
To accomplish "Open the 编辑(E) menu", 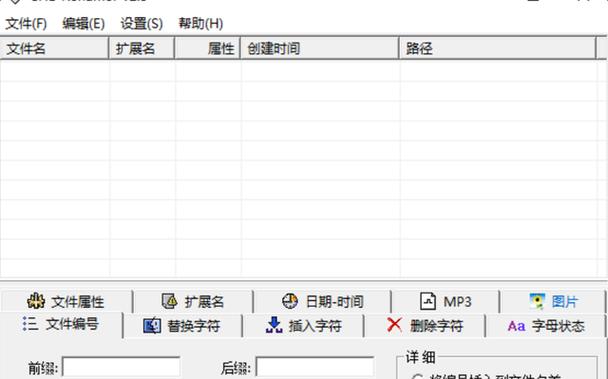I will tap(83, 24).
